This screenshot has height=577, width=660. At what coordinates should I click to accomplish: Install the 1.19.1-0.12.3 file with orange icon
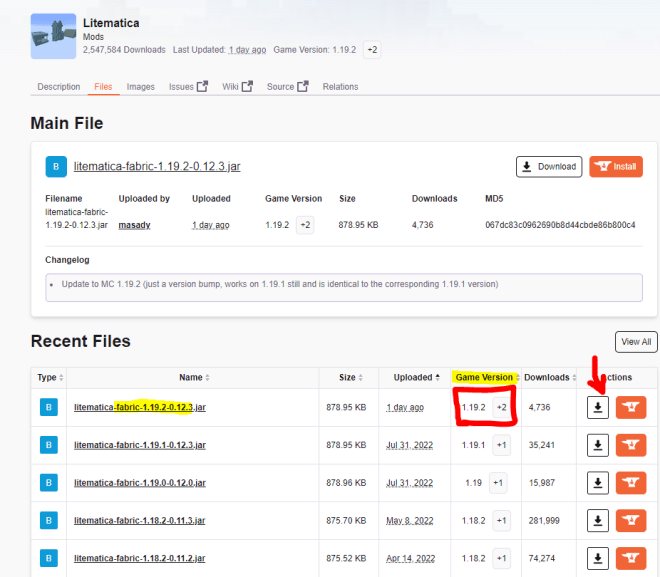[x=631, y=445]
